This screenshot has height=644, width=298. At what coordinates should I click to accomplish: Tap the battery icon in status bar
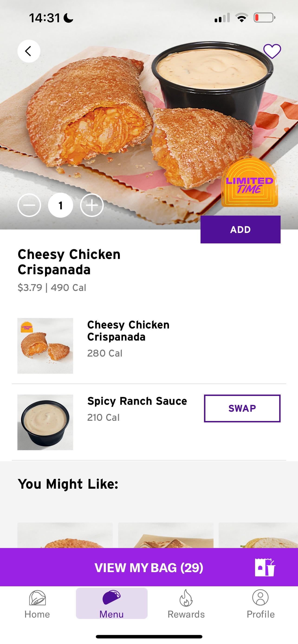(264, 18)
